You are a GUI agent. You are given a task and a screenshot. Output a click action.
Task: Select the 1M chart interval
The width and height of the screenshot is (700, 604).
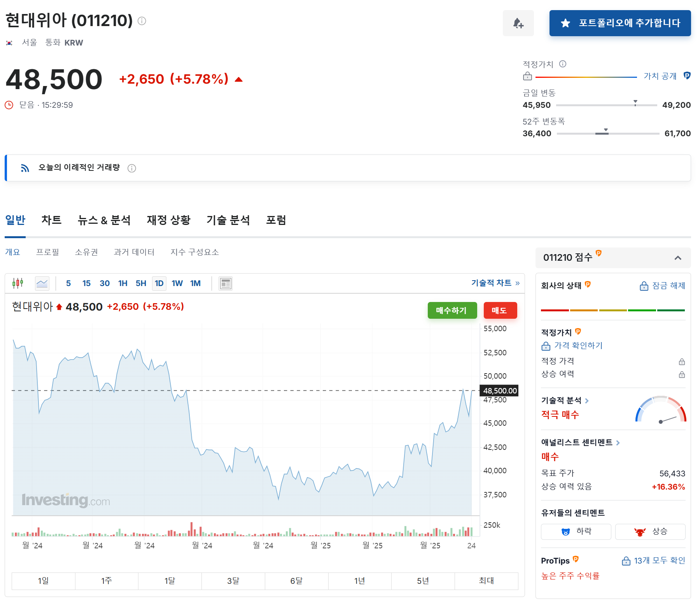195,283
